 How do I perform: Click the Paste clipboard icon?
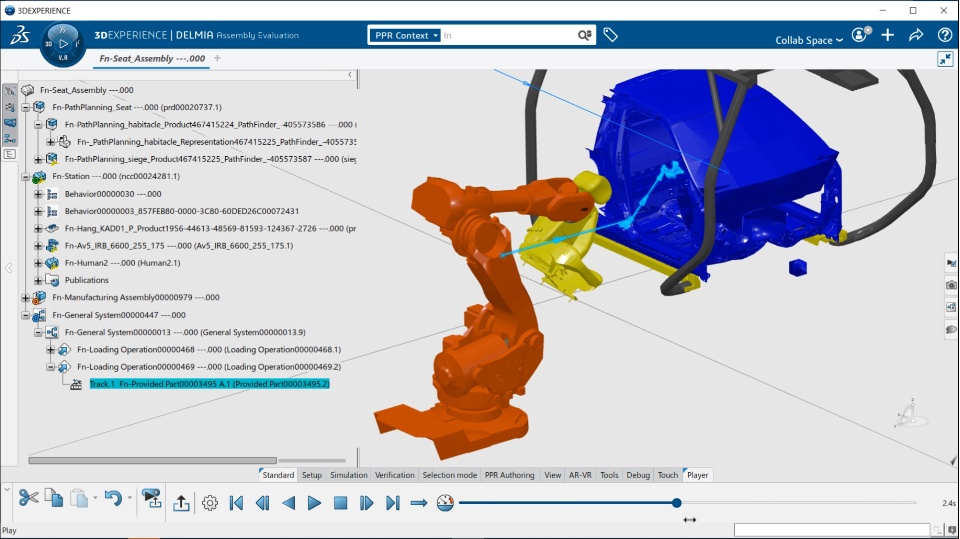click(x=79, y=498)
